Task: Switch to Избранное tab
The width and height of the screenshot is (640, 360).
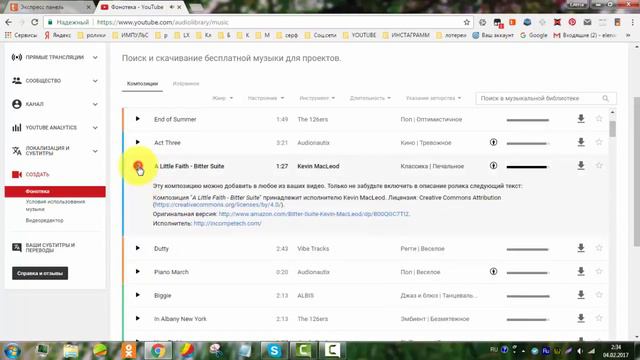Action: (x=186, y=84)
